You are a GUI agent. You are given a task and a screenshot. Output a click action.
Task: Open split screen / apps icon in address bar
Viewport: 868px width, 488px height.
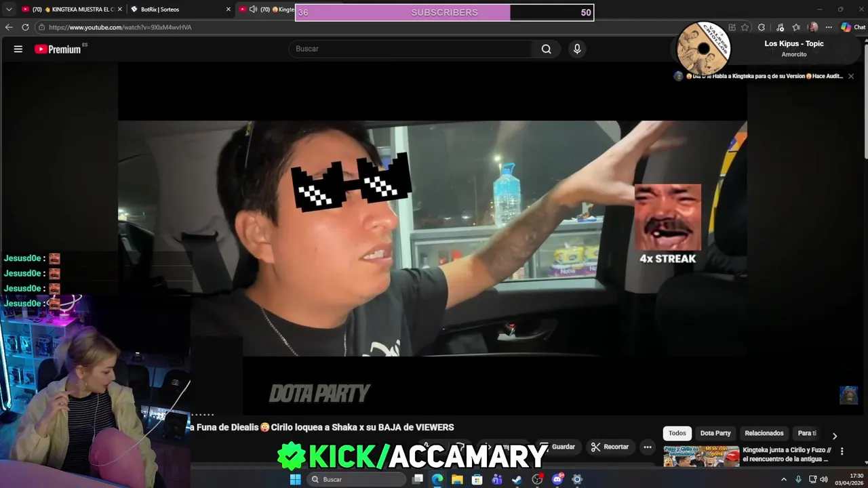732,27
